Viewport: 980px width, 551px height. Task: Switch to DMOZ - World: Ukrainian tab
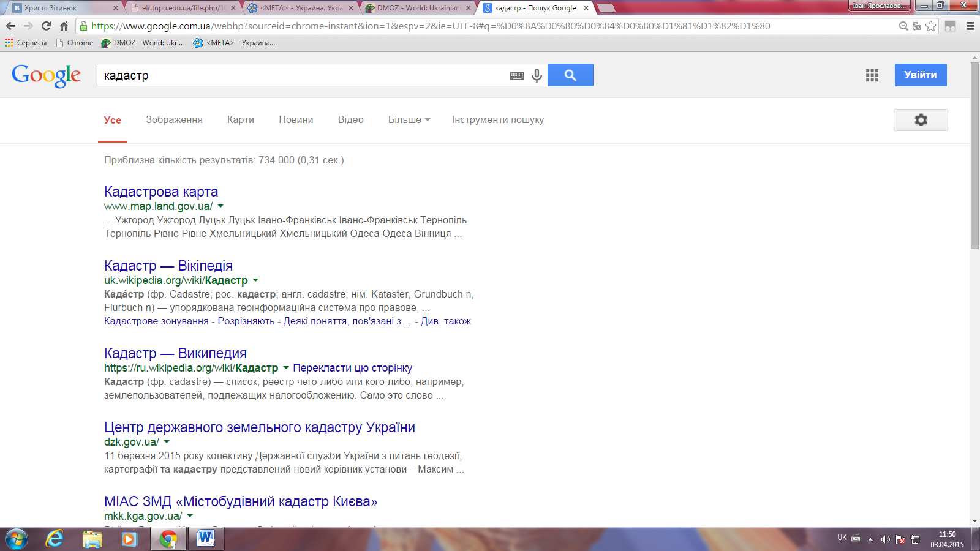click(x=420, y=8)
